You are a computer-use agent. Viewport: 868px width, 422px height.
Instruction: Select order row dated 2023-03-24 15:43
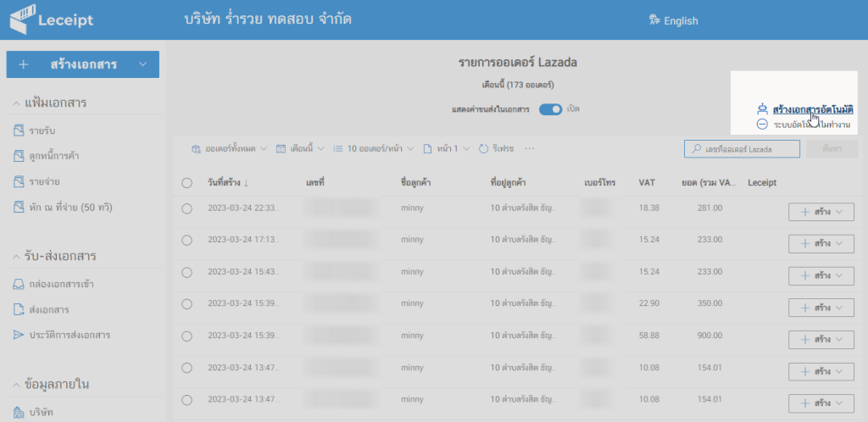coord(186,272)
